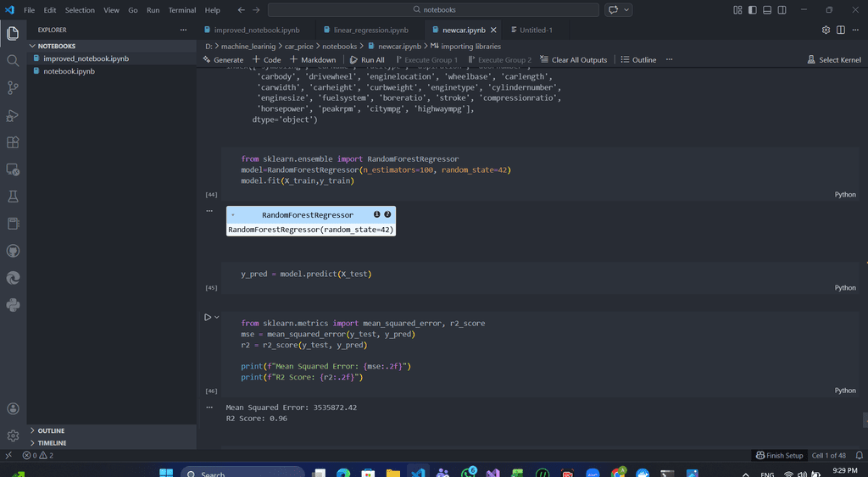
Task: Collapse the NOTEBOOKS folder section
Action: (56, 46)
